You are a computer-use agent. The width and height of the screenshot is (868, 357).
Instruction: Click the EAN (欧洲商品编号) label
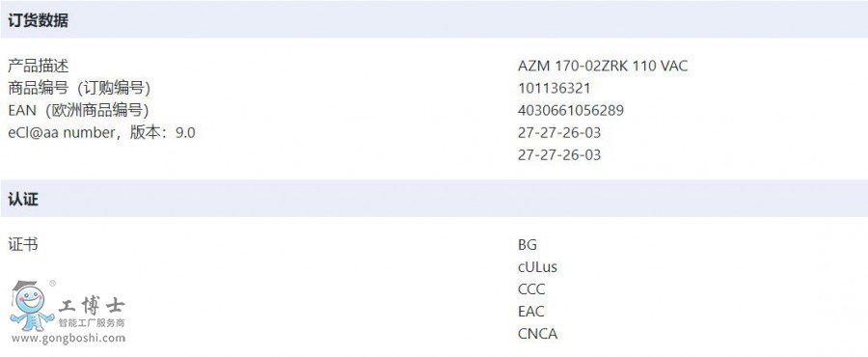[x=79, y=111]
